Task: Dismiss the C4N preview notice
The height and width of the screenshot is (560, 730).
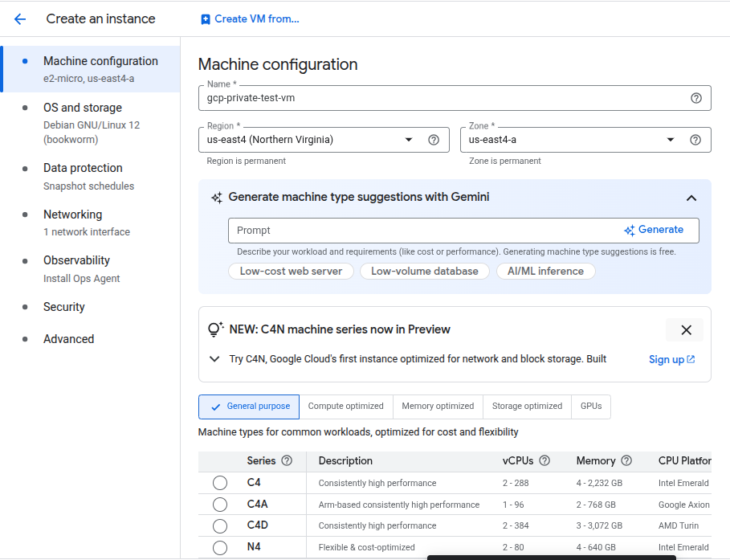Action: [x=686, y=330]
